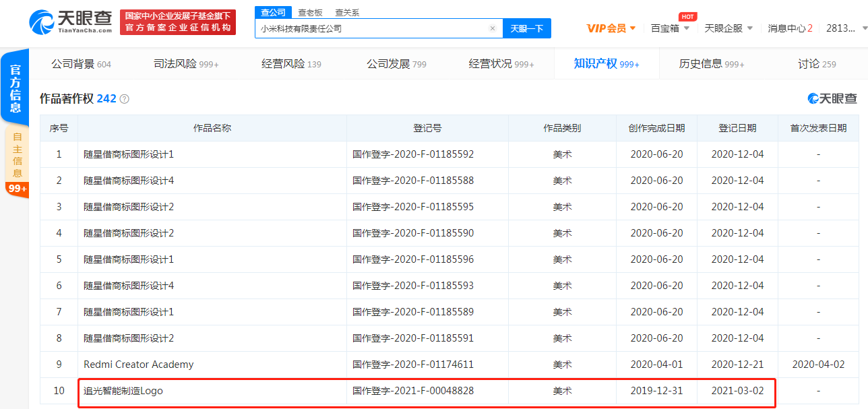Click the 登记号 column header
Image resolution: width=868 pixels, height=409 pixels.
[x=427, y=128]
